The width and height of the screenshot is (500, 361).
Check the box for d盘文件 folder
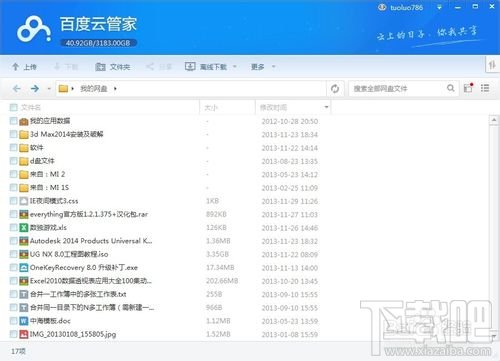coord(14,161)
